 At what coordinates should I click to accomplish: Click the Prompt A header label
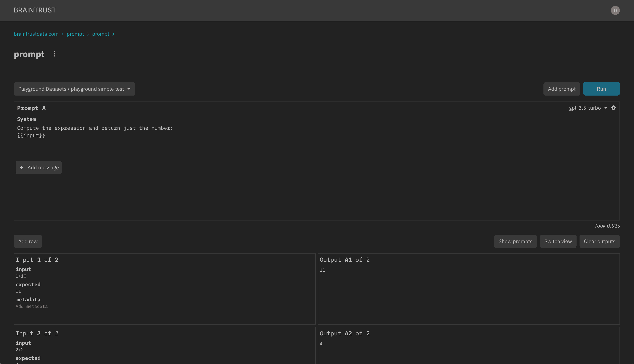click(31, 108)
